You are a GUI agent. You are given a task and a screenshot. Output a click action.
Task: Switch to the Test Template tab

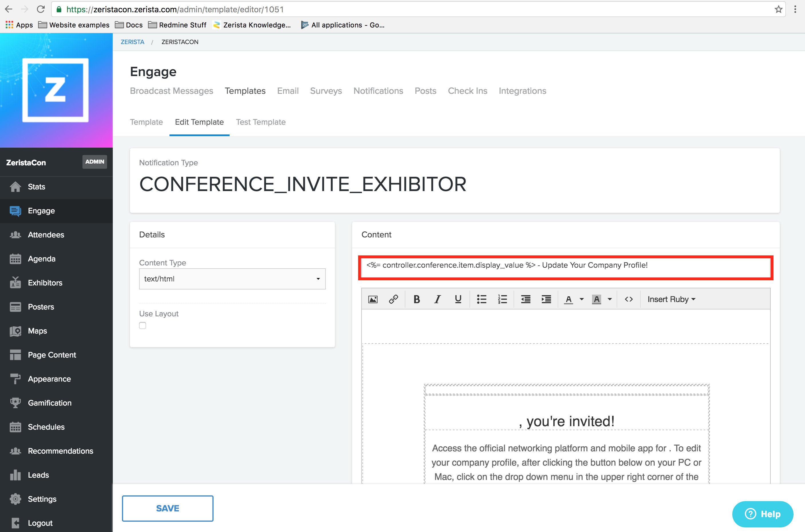pyautogui.click(x=261, y=122)
